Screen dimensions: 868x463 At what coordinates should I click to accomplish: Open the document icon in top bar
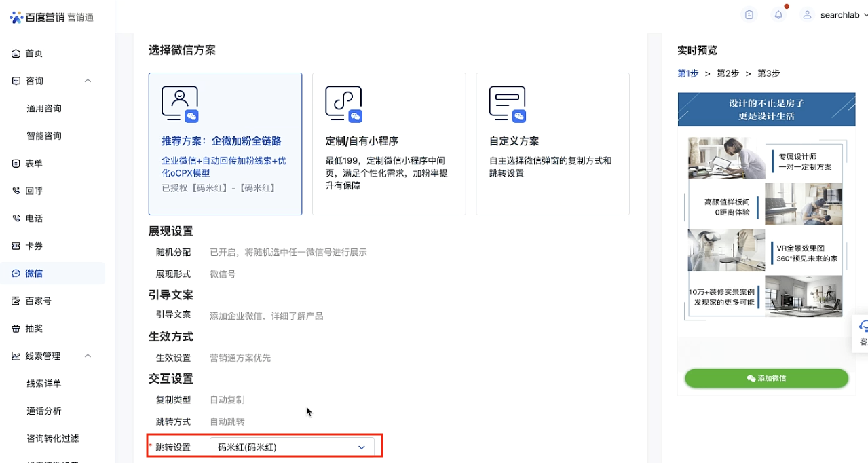(x=749, y=15)
